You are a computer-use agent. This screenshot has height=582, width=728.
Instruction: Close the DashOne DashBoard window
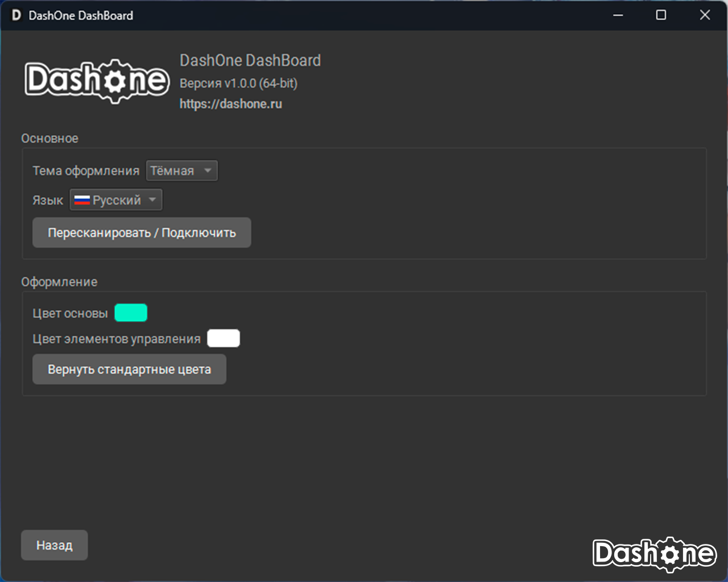click(705, 15)
